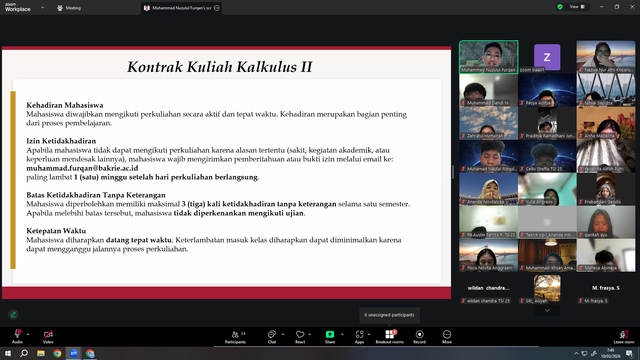Image resolution: width=640 pixels, height=360 pixels.
Task: Open File Explorer from the taskbar
Action: [x=41, y=353]
